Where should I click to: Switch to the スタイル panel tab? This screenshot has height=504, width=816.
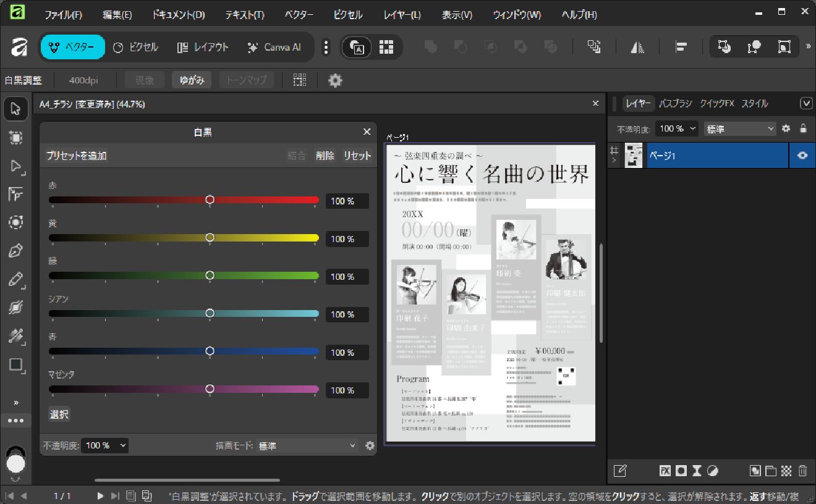pos(754,104)
